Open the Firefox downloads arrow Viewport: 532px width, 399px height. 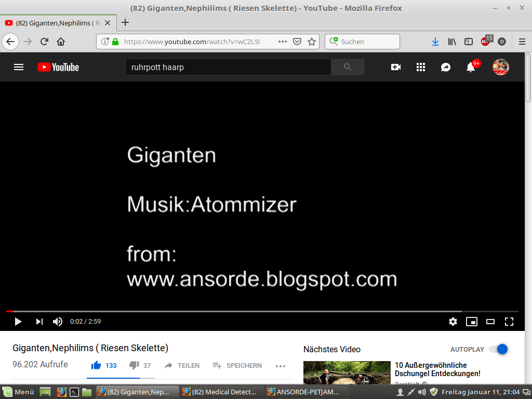tap(435, 42)
